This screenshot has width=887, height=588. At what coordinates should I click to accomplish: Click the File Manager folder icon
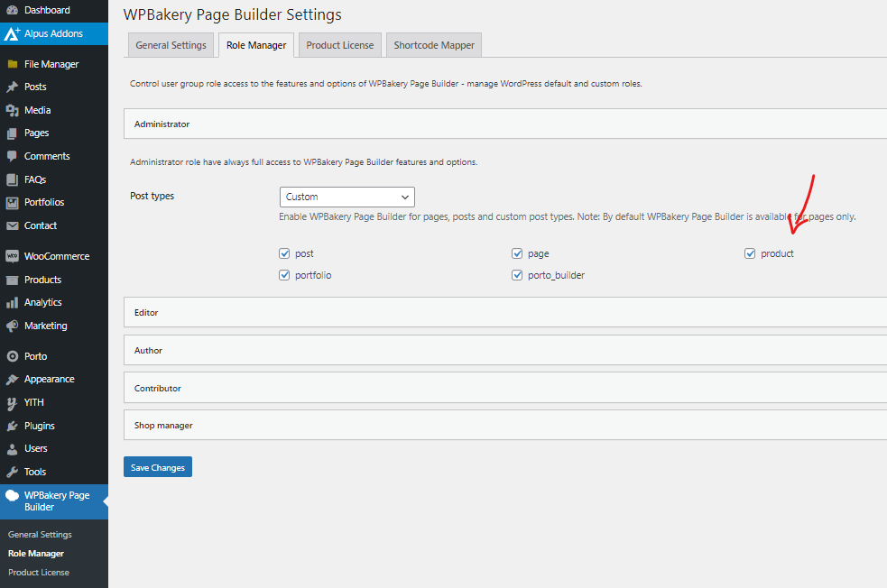click(x=12, y=64)
